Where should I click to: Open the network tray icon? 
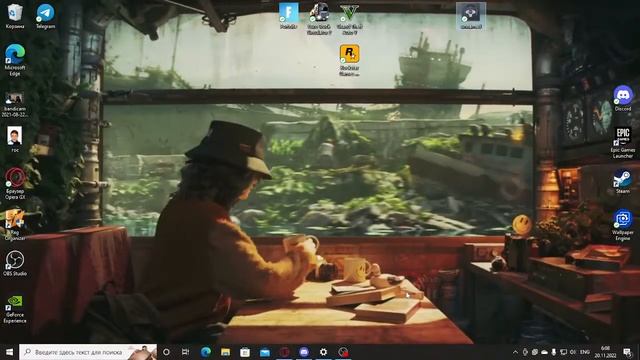[x=563, y=352]
